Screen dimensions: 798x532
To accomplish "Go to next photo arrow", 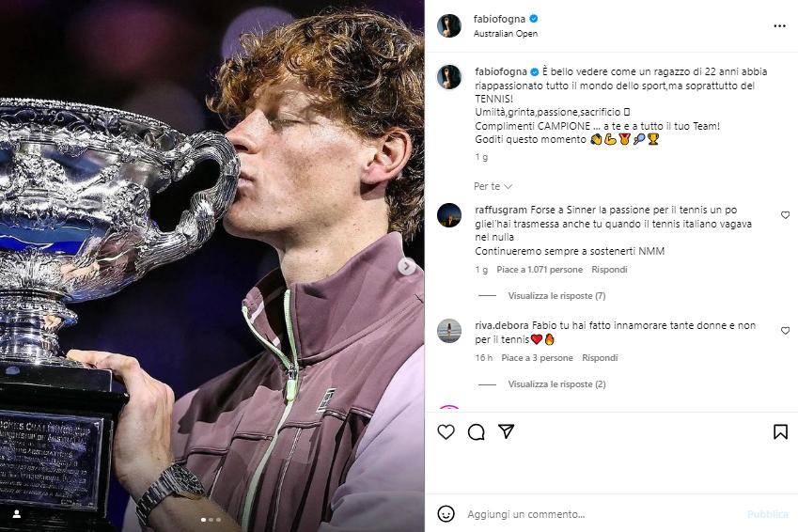I will [x=407, y=267].
